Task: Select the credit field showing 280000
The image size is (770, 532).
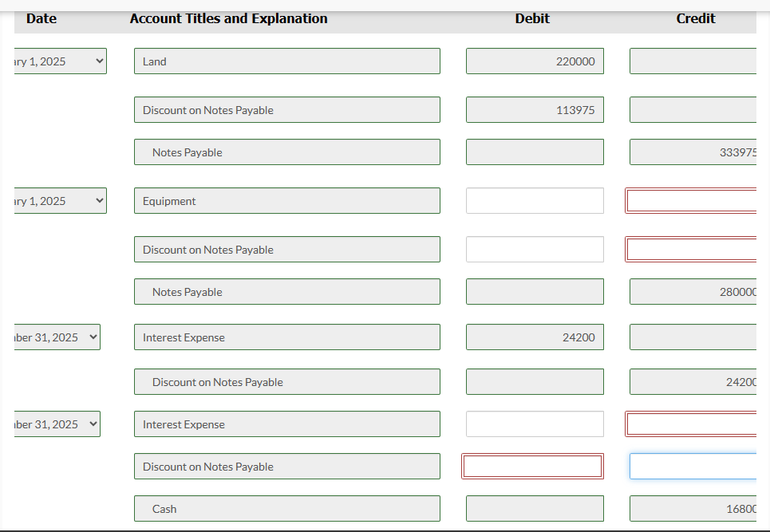Action: pyautogui.click(x=693, y=292)
